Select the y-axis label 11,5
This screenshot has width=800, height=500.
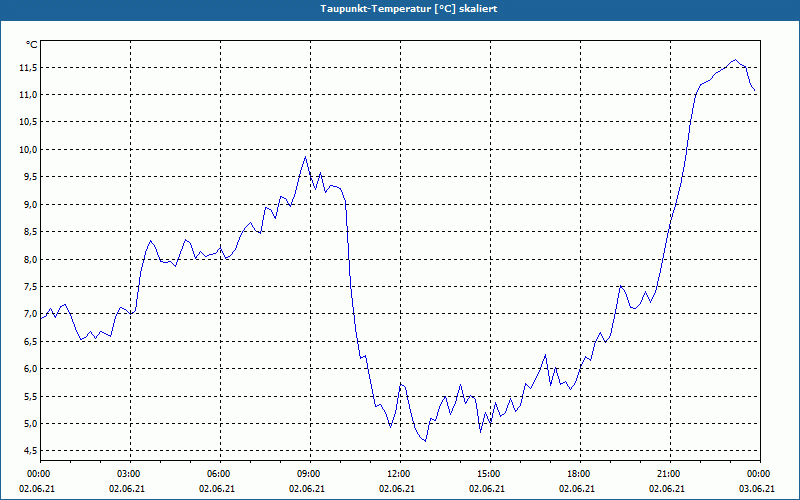29,68
